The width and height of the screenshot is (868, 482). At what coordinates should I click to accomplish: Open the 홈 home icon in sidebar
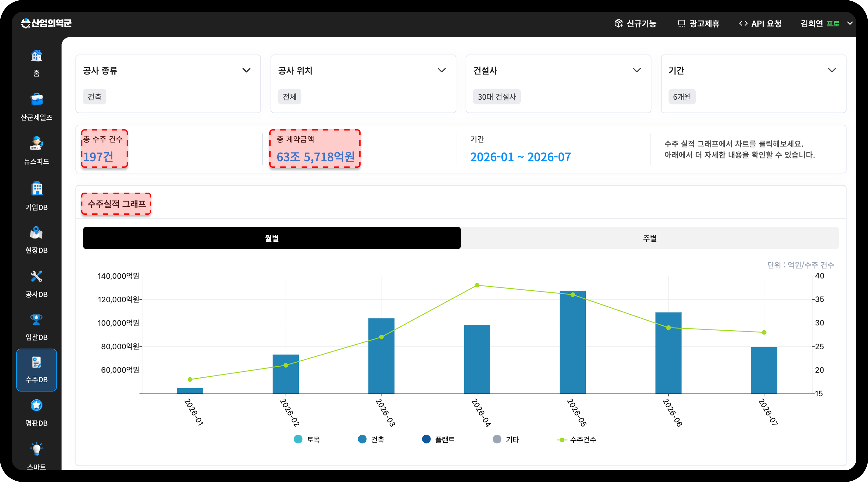point(36,56)
